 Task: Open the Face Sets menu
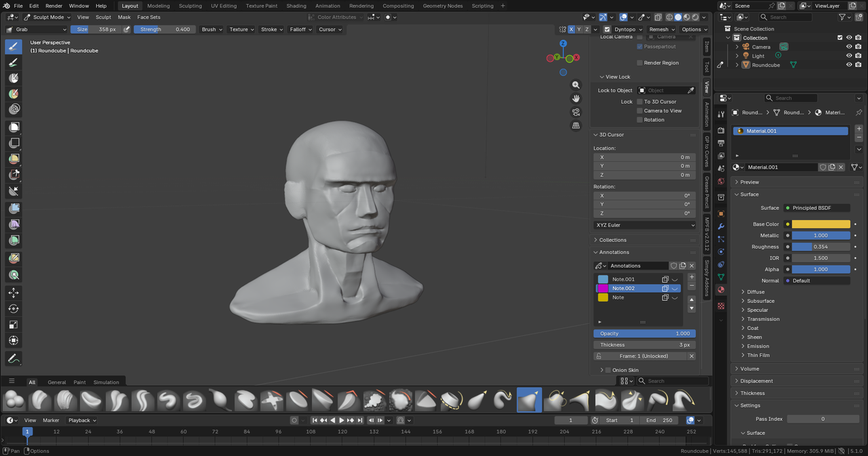pyautogui.click(x=149, y=17)
